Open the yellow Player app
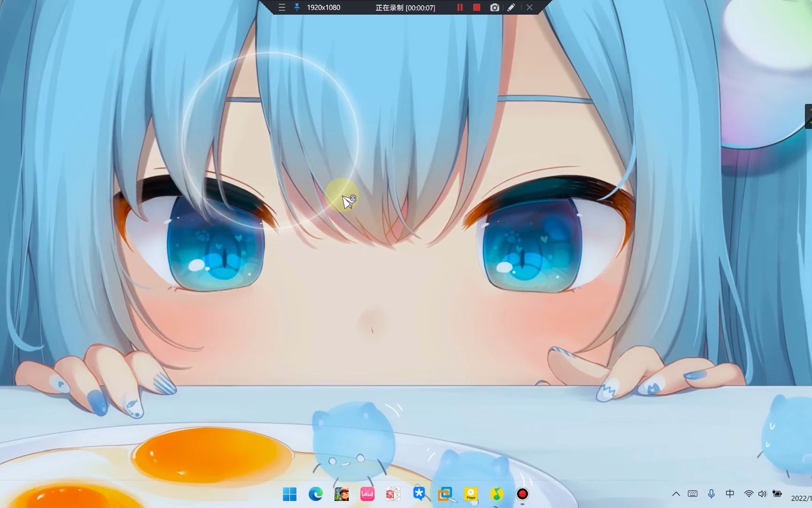Viewport: 812px width, 508px height. 471,494
